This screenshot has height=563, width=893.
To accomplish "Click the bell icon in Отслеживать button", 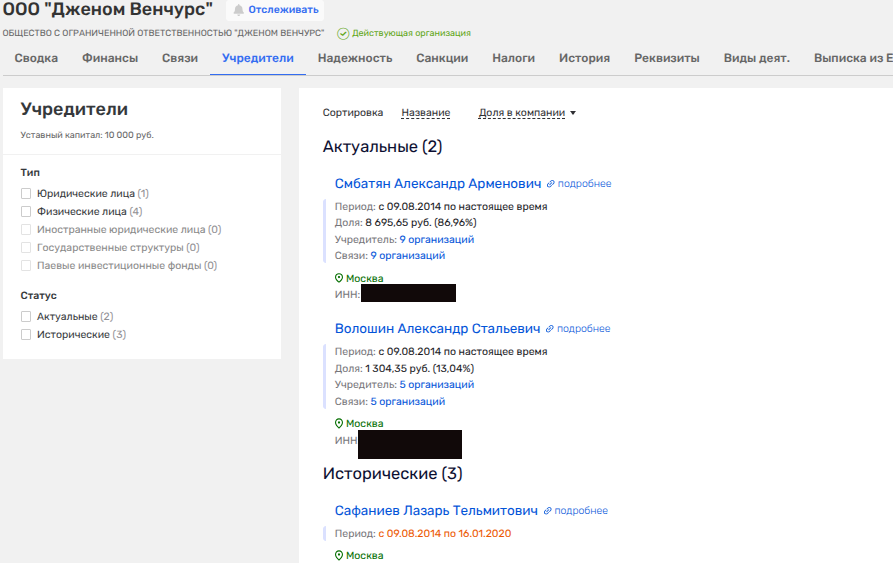I will click(239, 10).
